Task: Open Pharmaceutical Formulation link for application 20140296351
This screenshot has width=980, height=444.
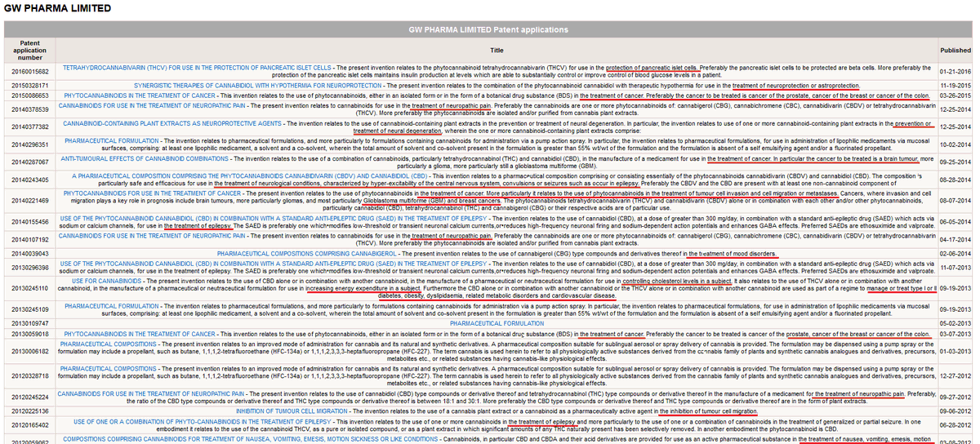Action: pyautogui.click(x=113, y=140)
